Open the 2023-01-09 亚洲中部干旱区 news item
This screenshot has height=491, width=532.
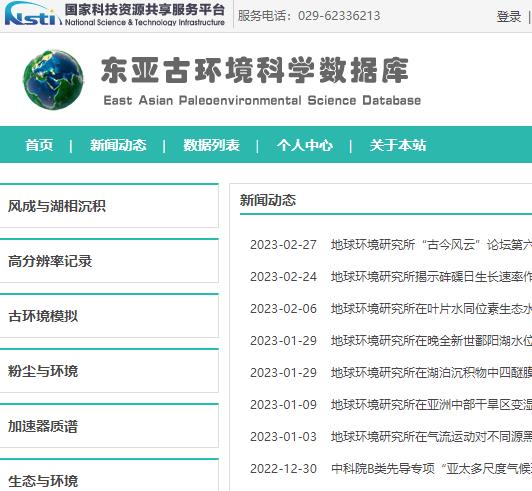coord(431,404)
